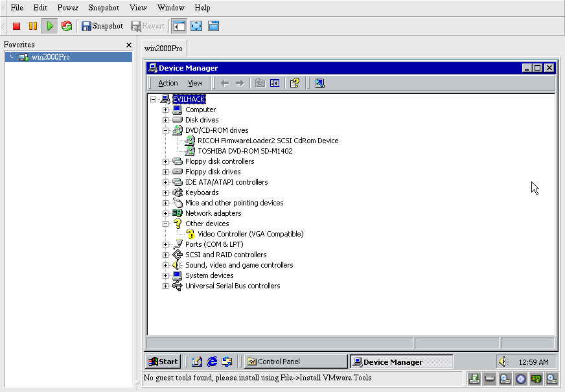
Task: Open the Edit menu
Action: click(40, 8)
